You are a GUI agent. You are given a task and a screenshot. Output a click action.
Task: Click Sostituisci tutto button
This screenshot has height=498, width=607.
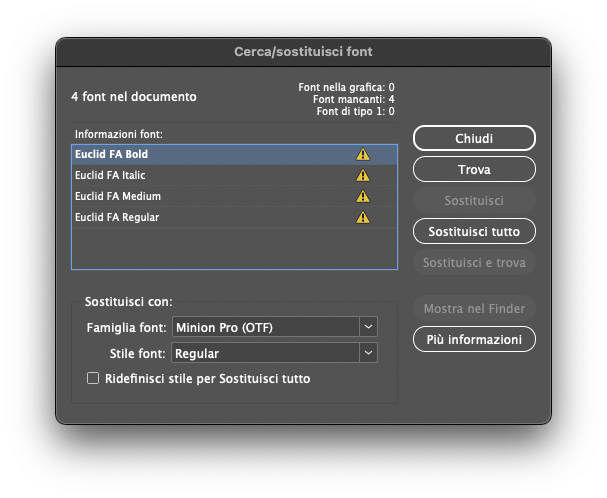pyautogui.click(x=474, y=232)
